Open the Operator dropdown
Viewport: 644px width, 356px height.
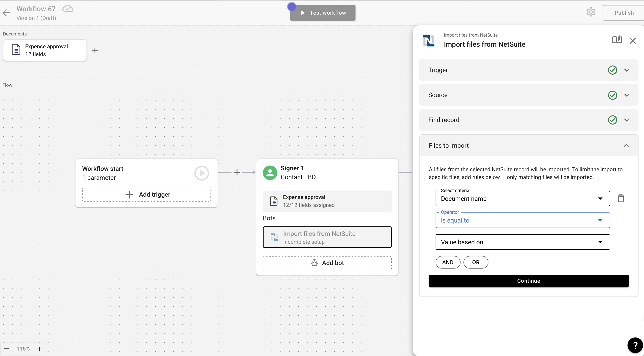(523, 220)
